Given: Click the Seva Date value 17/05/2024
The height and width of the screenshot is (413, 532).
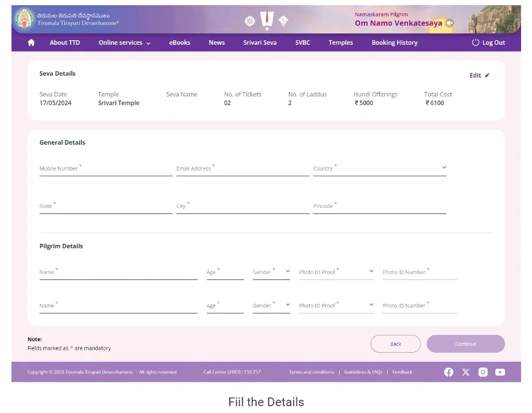Looking at the screenshot, I should [x=55, y=103].
